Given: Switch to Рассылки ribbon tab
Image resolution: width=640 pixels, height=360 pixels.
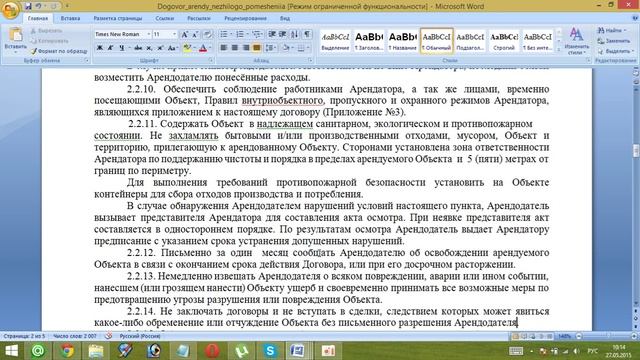Looking at the screenshot, I should 198,18.
